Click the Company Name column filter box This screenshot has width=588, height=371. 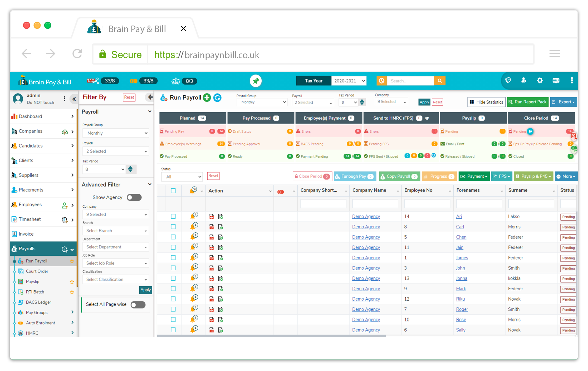pyautogui.click(x=375, y=203)
